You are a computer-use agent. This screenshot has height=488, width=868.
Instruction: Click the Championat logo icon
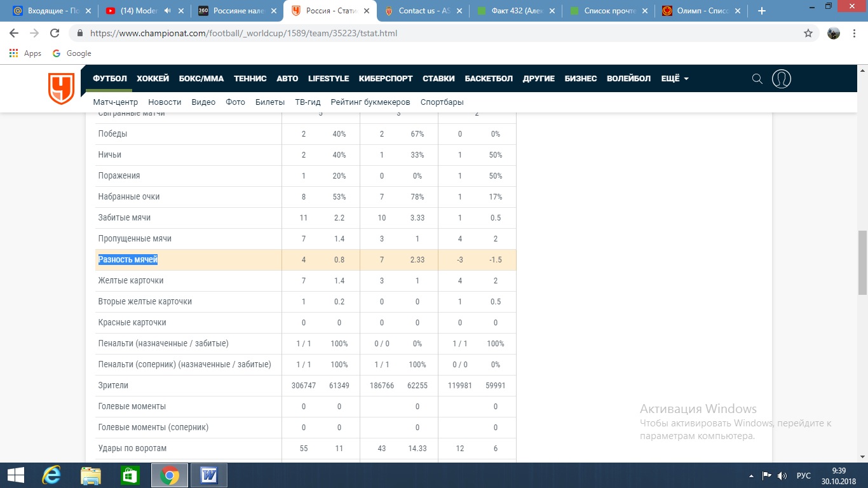(62, 88)
